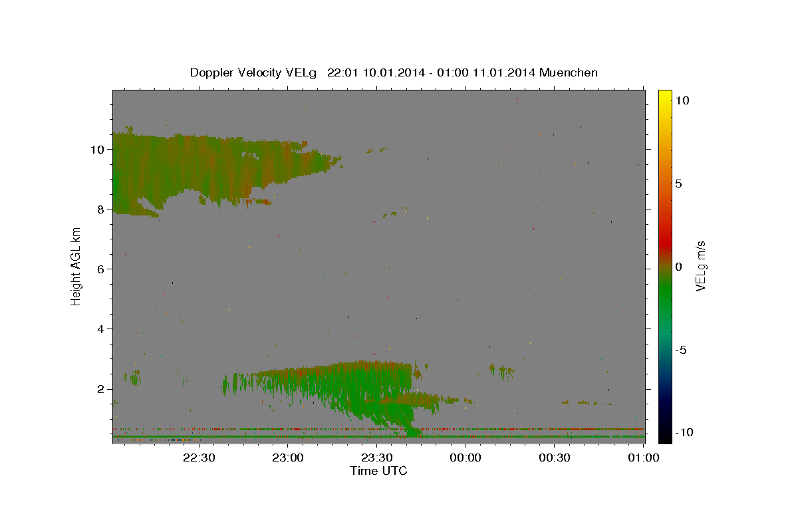Click the small echo near 2.6 km after 00:00

point(502,371)
